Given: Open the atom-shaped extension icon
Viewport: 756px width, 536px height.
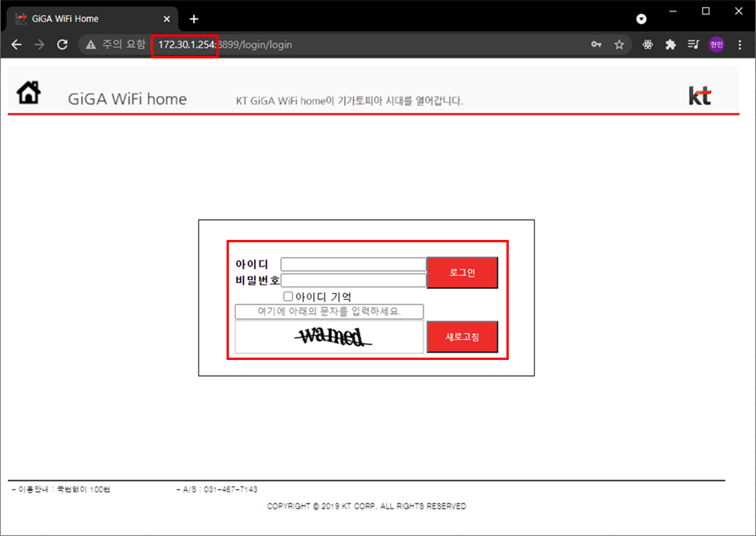Looking at the screenshot, I should pos(648,45).
